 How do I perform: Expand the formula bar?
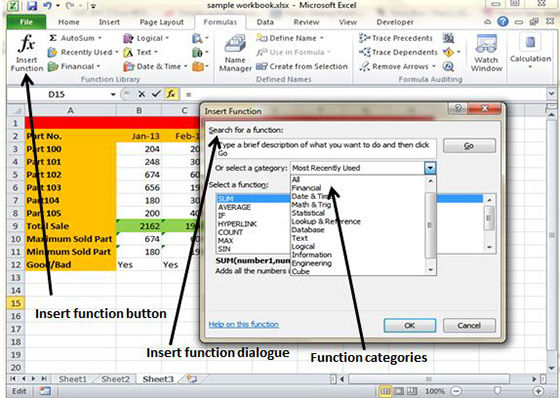pos(550,94)
